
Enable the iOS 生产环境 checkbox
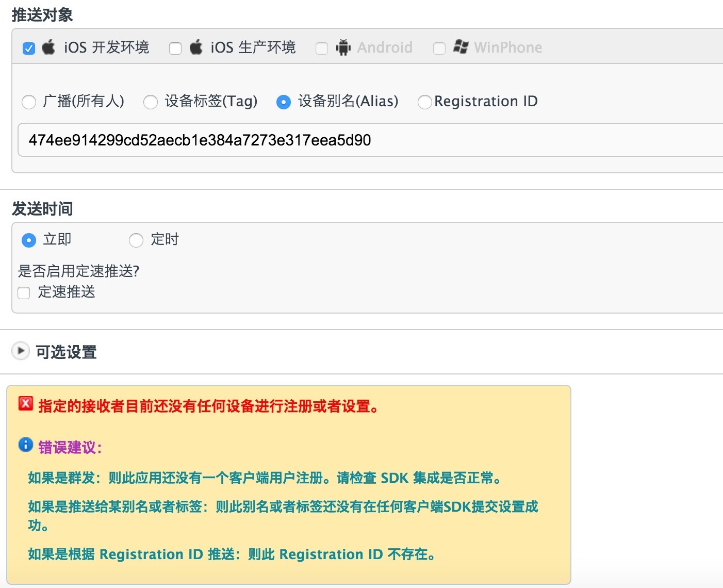coord(175,48)
